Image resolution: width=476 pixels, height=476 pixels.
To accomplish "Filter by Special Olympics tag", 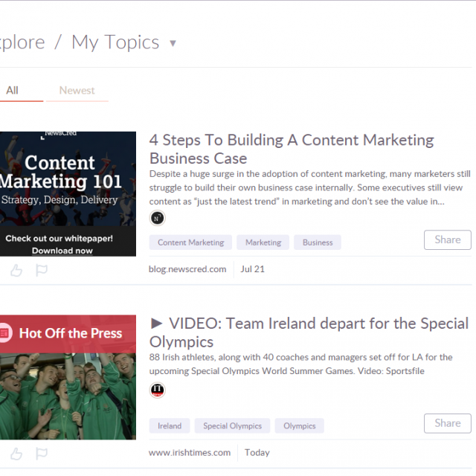I will (x=232, y=425).
